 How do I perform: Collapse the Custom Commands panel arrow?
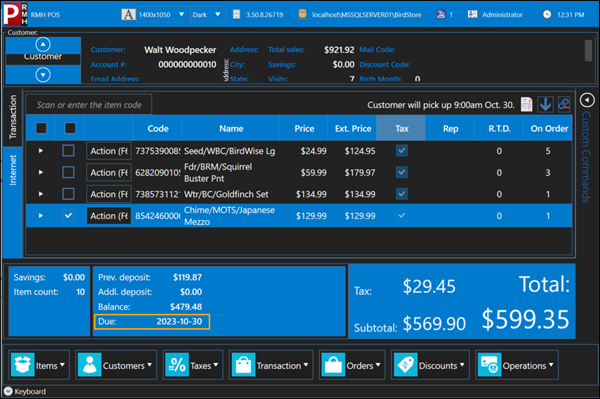pyautogui.click(x=587, y=100)
